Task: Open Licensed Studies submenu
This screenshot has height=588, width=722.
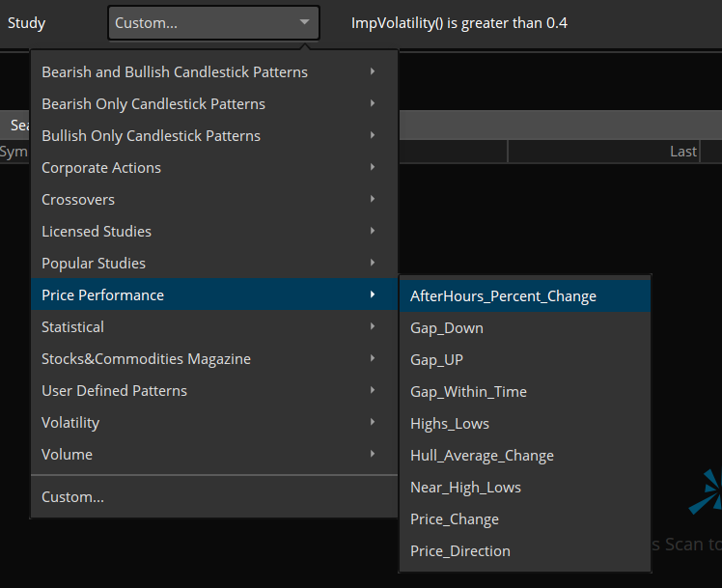Action: [x=214, y=231]
